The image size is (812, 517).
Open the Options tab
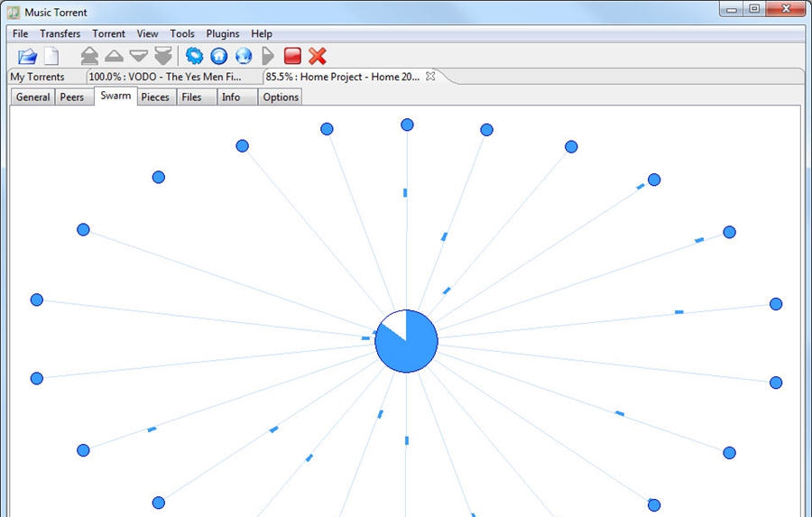tap(281, 97)
